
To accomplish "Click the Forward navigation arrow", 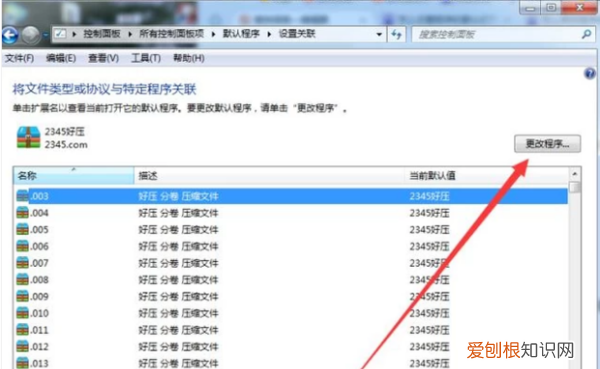I will [x=30, y=36].
